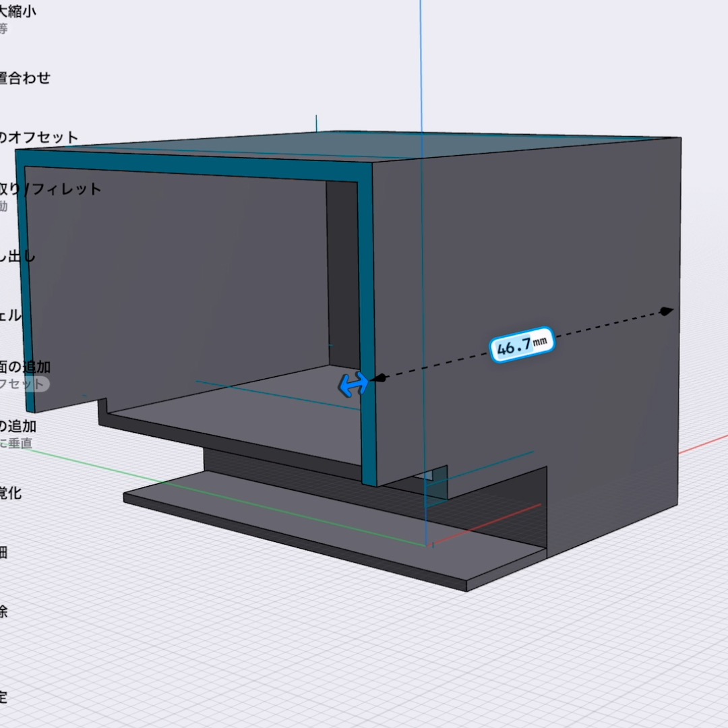Toggle the オフセット option pill
728x728 pixels.
[x=24, y=384]
